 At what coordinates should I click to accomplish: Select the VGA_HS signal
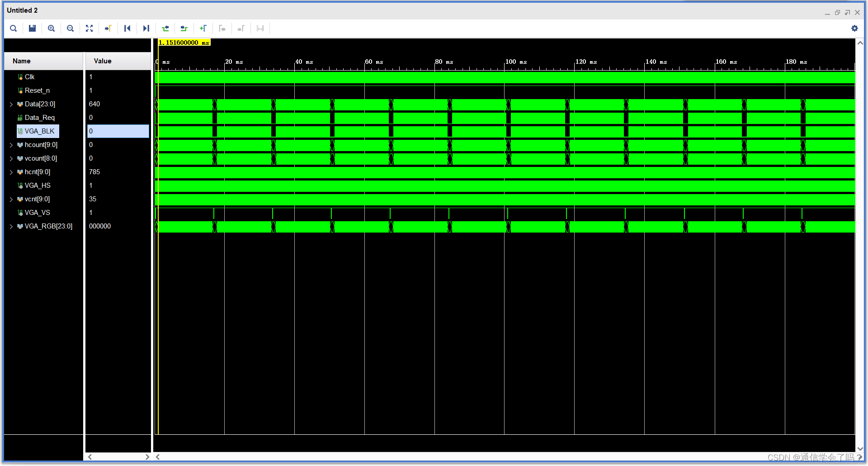[x=38, y=185]
